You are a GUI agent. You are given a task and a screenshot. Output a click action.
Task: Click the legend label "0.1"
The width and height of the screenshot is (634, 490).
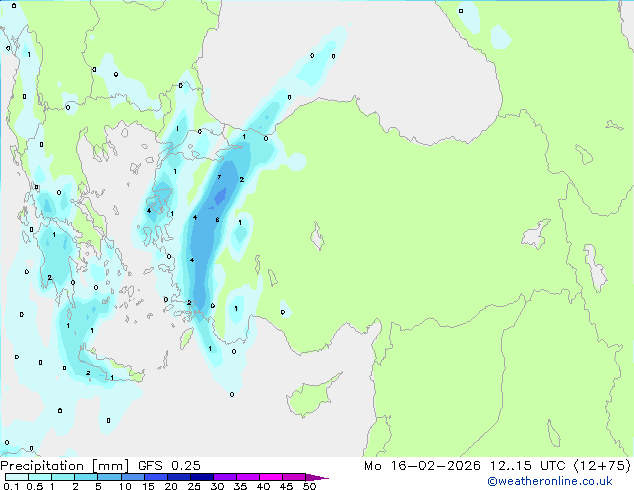coord(12,486)
